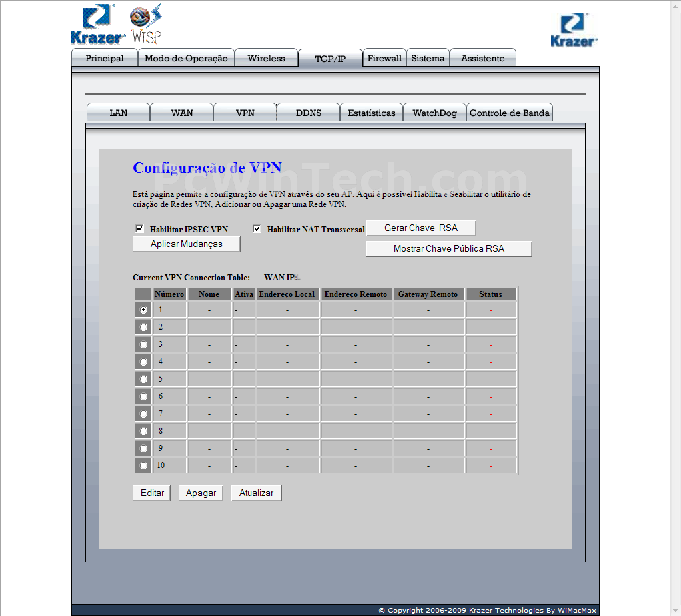Screen dimensions: 681x616
Task: Select the radio button for connection 2
Action: pos(143,328)
